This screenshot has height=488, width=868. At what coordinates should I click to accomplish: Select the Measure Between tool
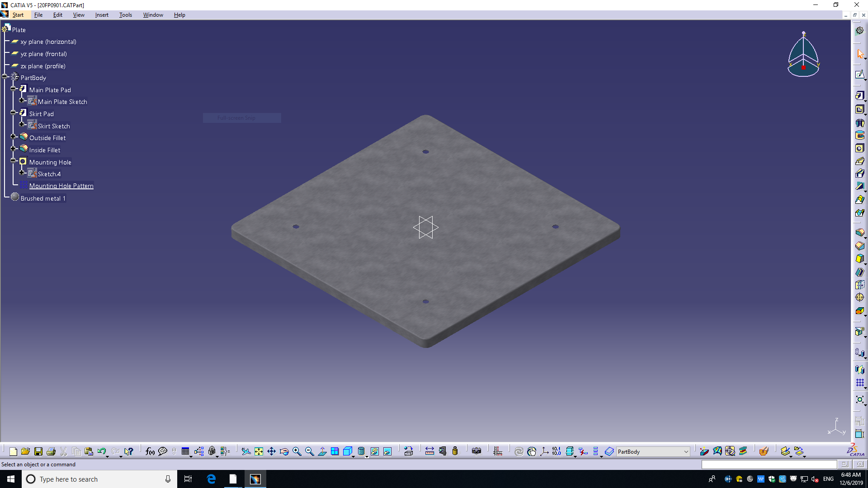coord(429,451)
